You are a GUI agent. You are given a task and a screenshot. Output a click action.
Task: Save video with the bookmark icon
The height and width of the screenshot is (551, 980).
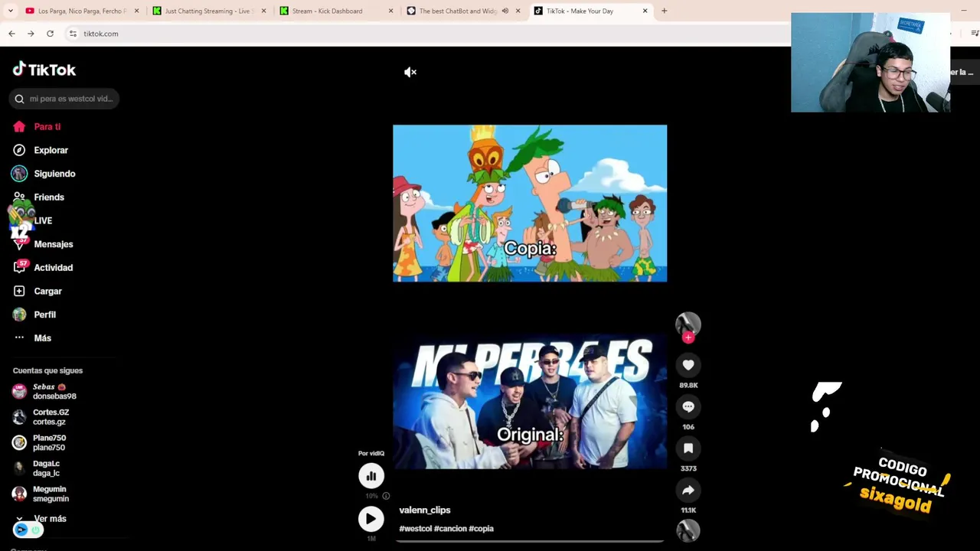(x=688, y=448)
